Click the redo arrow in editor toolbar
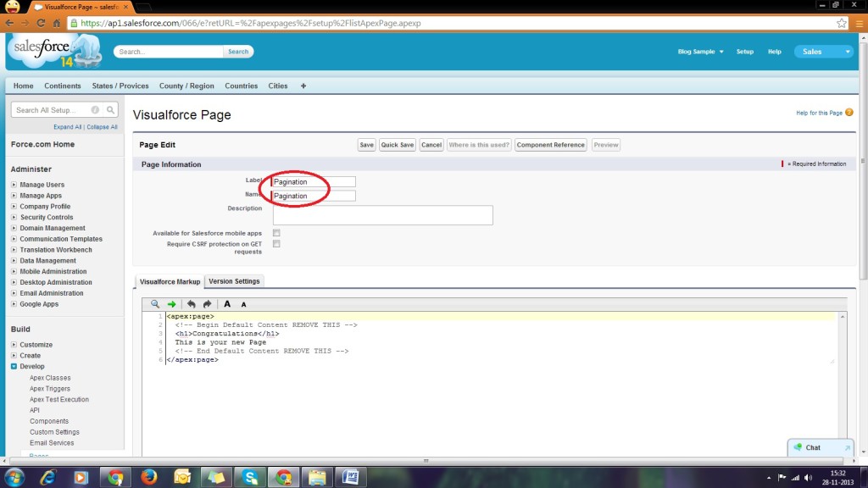Image resolution: width=868 pixels, height=488 pixels. pos(207,304)
